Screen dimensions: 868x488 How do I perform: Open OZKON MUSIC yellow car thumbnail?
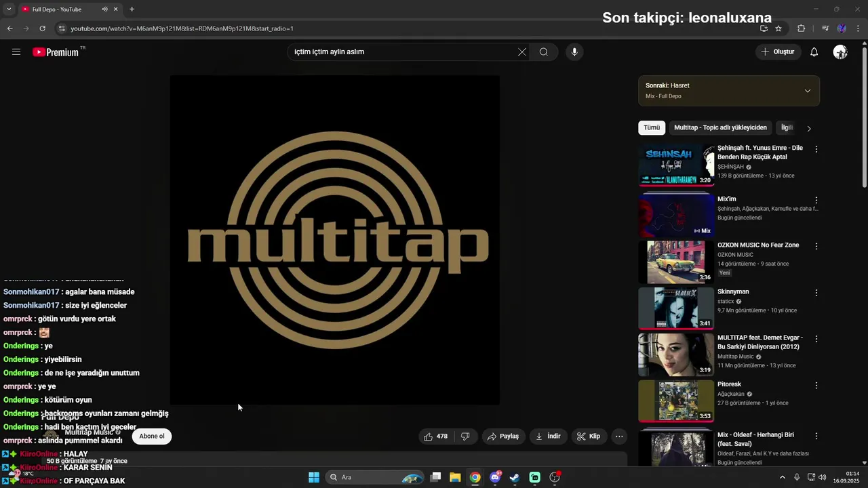676,262
